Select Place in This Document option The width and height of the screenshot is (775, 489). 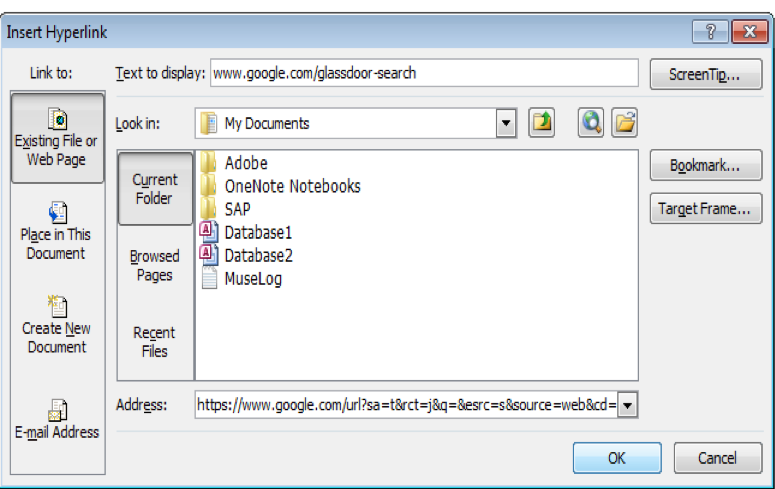point(57,230)
